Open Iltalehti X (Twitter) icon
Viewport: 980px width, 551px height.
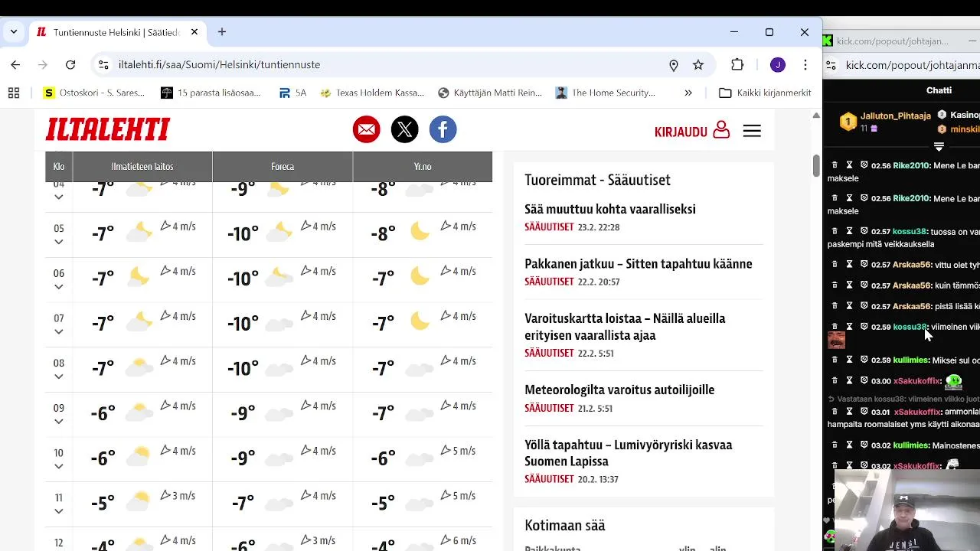404,129
